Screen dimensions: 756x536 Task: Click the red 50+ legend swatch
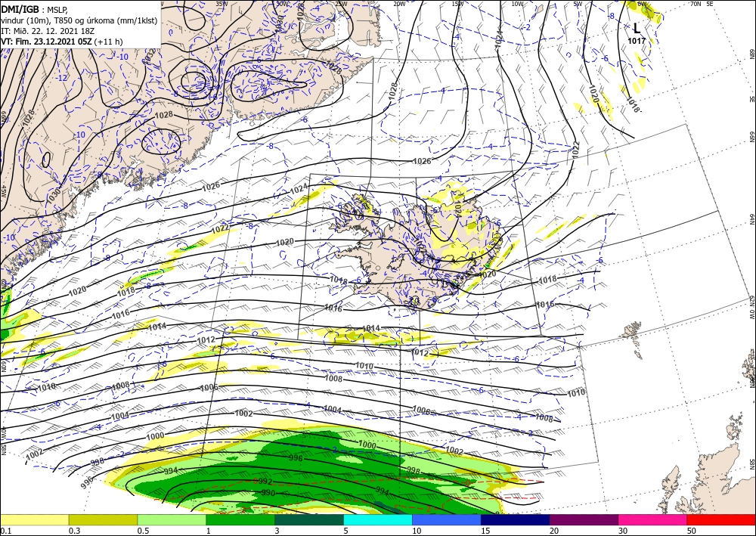click(x=721, y=519)
